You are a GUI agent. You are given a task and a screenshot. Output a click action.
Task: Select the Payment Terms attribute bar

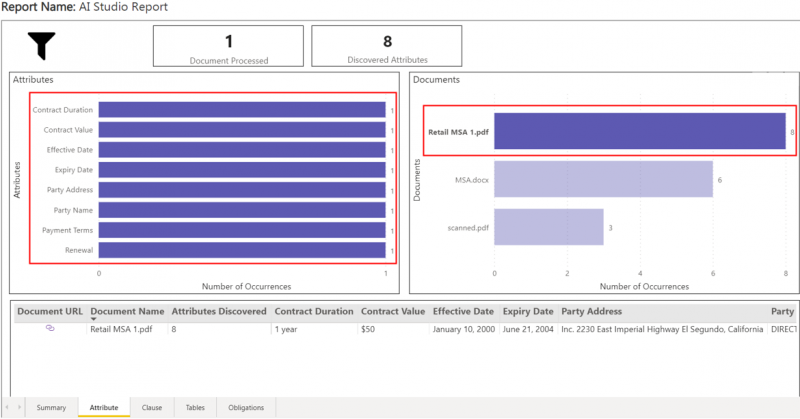pos(241,229)
